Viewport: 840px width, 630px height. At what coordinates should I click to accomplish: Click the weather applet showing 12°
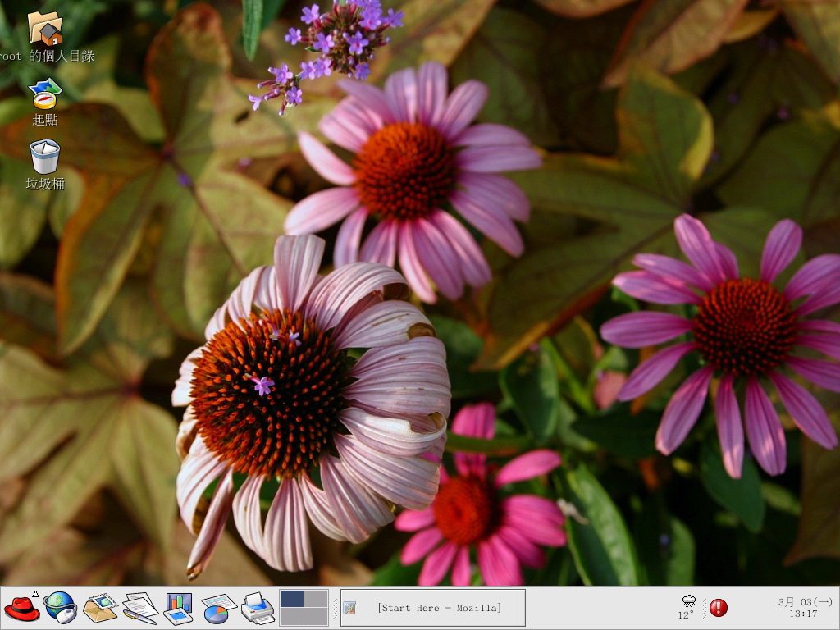[x=687, y=607]
